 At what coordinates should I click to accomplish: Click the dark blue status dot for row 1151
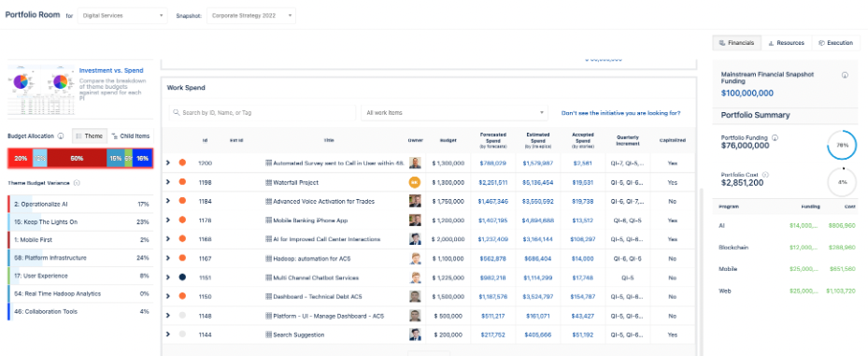[x=182, y=278]
